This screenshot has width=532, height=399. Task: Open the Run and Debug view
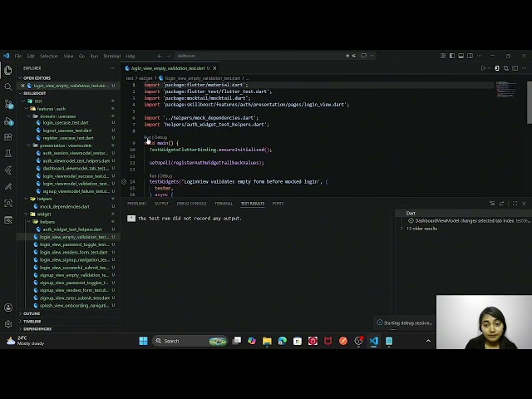coord(8,121)
